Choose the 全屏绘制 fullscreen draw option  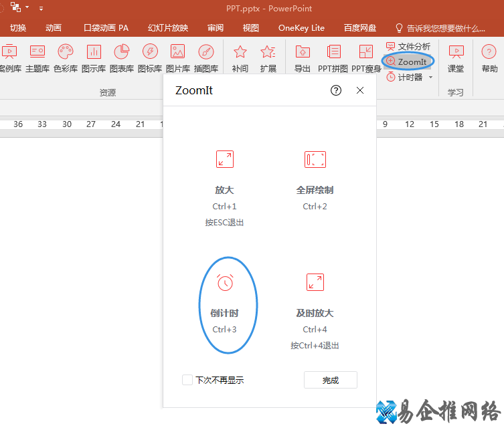pos(315,174)
